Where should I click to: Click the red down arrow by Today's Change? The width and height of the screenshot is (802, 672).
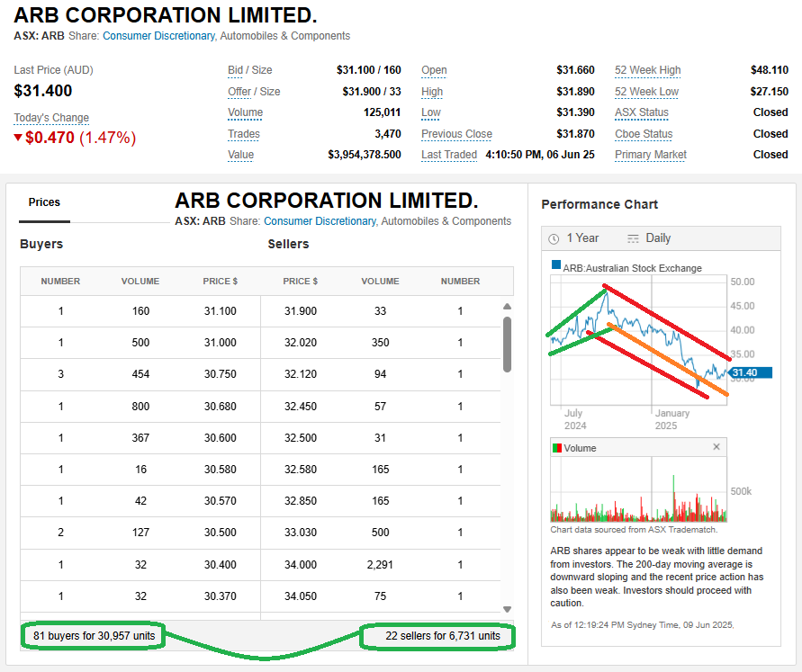point(18,138)
